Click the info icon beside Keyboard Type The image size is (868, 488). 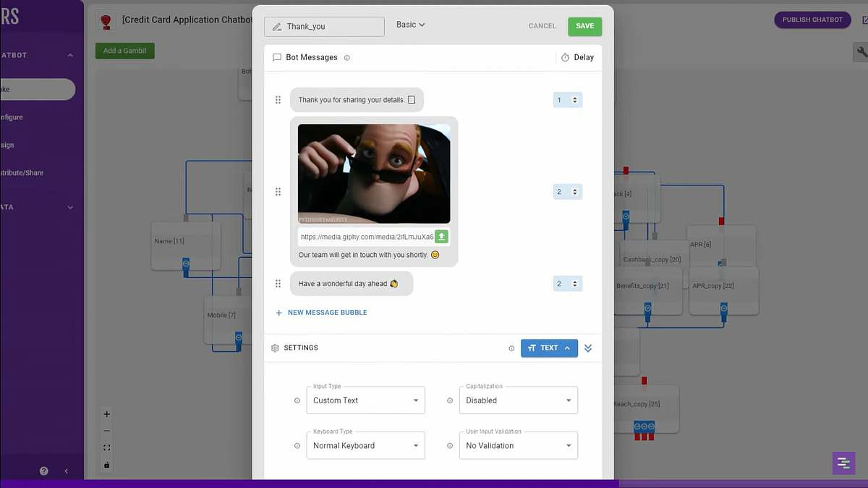(x=297, y=446)
